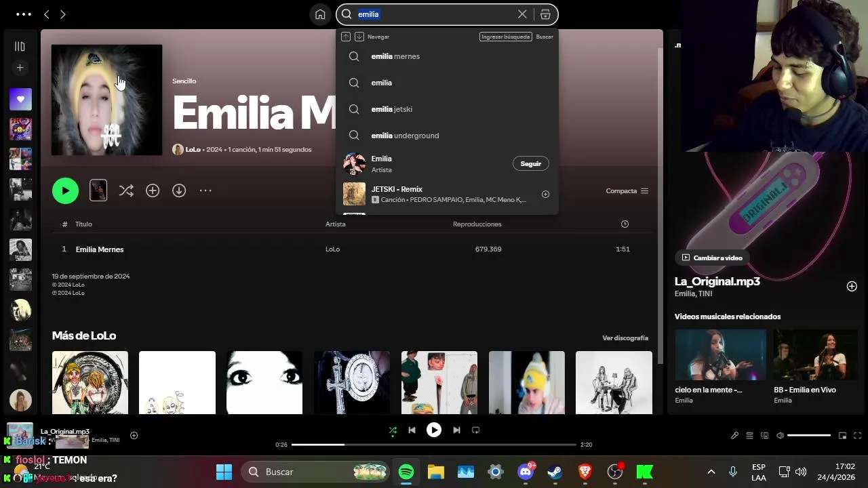Go forward with the right arrow
This screenshot has height=488, width=868.
tap(62, 14)
